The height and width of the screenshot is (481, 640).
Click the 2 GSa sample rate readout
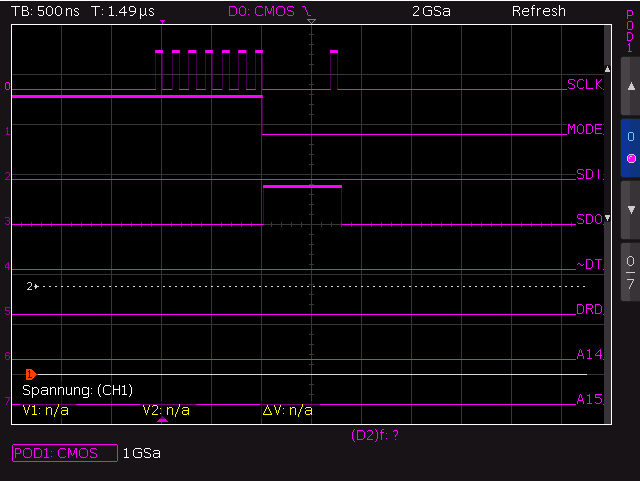(x=431, y=11)
